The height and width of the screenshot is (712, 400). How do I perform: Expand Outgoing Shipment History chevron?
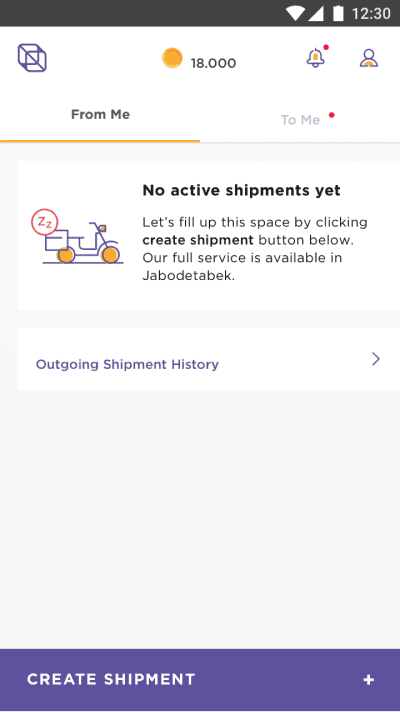376,359
